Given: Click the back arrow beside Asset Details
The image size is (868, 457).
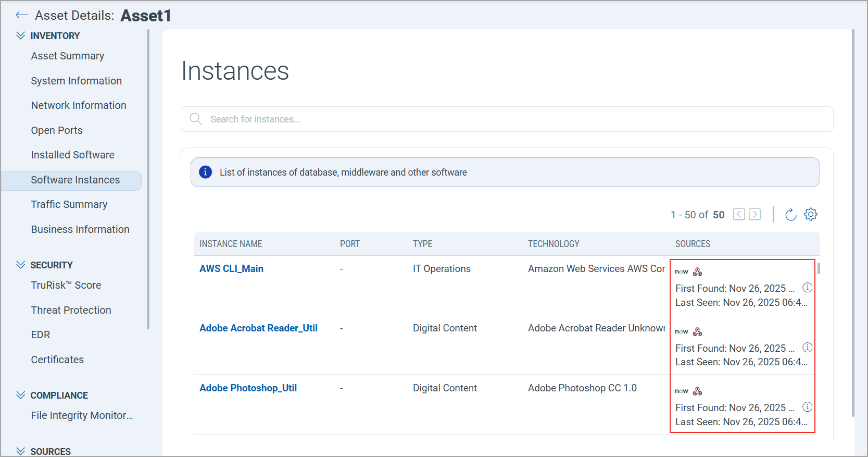Looking at the screenshot, I should pos(21,16).
